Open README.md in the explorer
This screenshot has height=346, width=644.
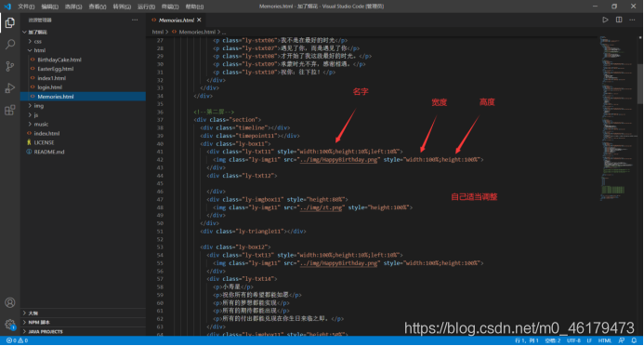83,152
